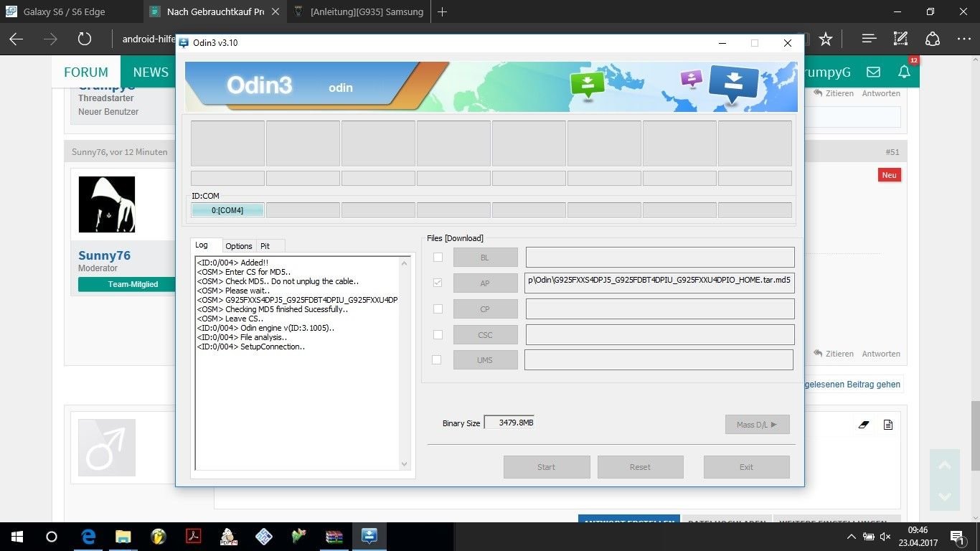Viewport: 980px width, 551px height.
Task: Click the forum scroll-to-bottom arrow
Action: [x=945, y=496]
